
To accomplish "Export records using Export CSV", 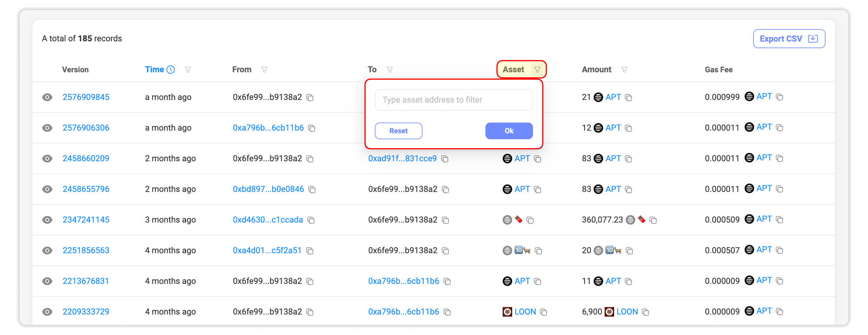I will click(x=789, y=39).
